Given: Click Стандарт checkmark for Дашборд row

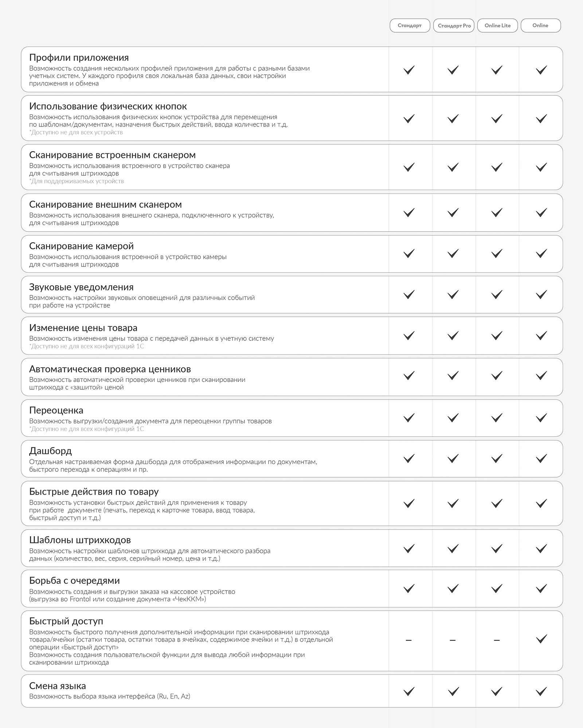Looking at the screenshot, I should coord(409,458).
